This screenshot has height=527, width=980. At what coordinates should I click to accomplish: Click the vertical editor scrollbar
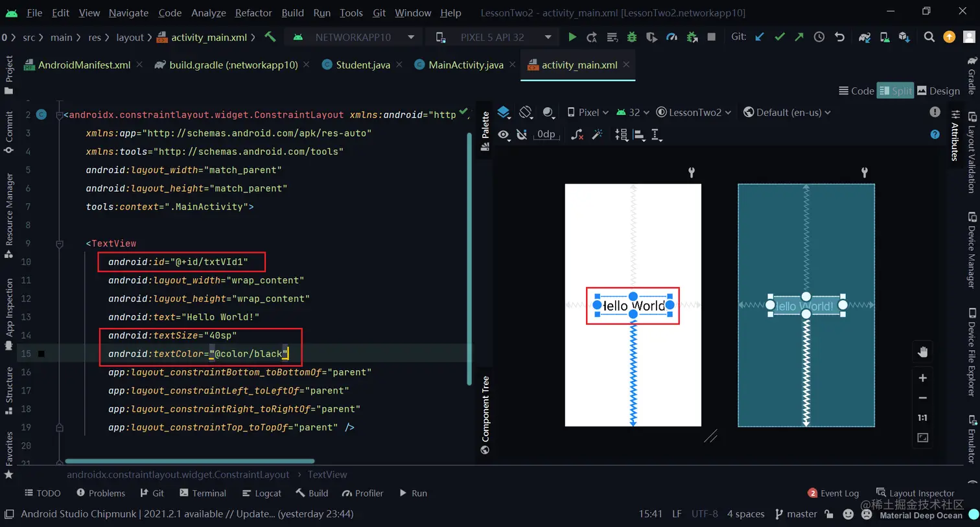(469, 259)
